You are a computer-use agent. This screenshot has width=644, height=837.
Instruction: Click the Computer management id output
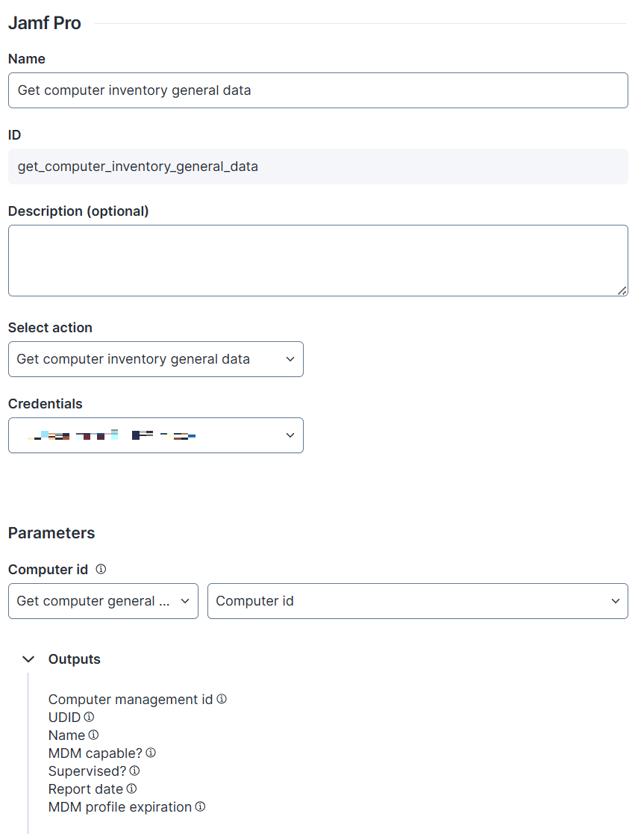pyautogui.click(x=131, y=700)
